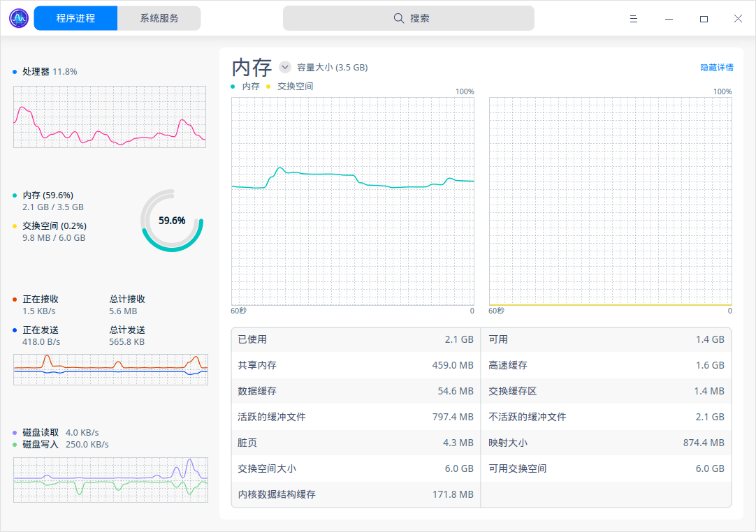756x532 pixels.
Task: Select the 可用交换空间 row in details table
Action: coord(605,468)
